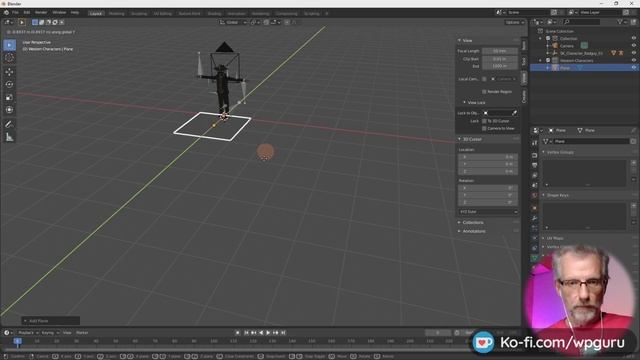Open the timeline Marker menu
Screen dimensions: 640x360
[82, 333]
